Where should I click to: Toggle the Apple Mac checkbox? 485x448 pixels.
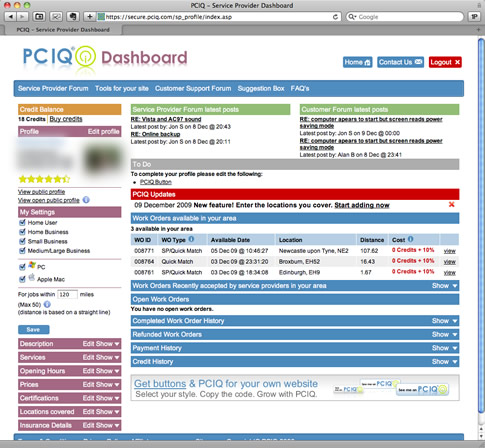click(x=22, y=279)
